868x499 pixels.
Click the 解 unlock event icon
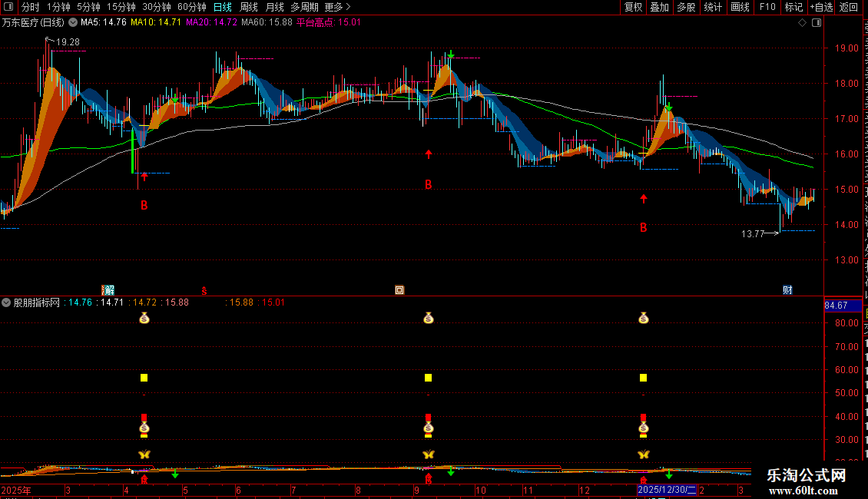[108, 289]
